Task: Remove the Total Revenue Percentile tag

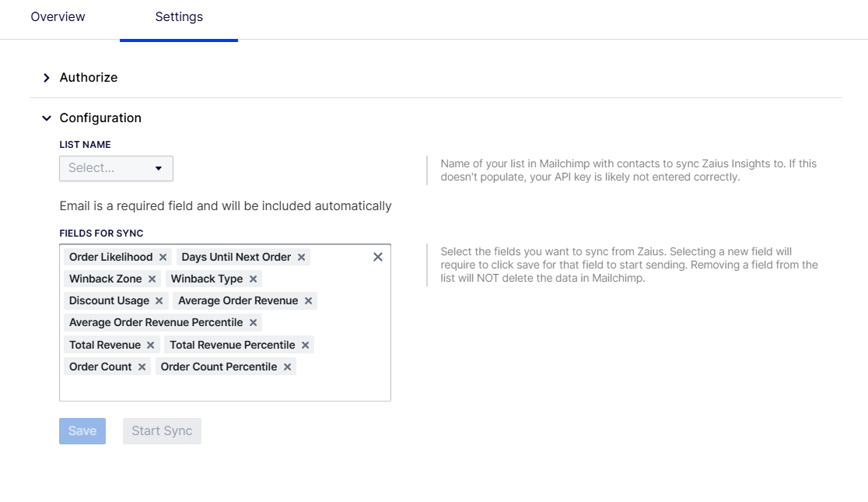Action: pyautogui.click(x=305, y=345)
